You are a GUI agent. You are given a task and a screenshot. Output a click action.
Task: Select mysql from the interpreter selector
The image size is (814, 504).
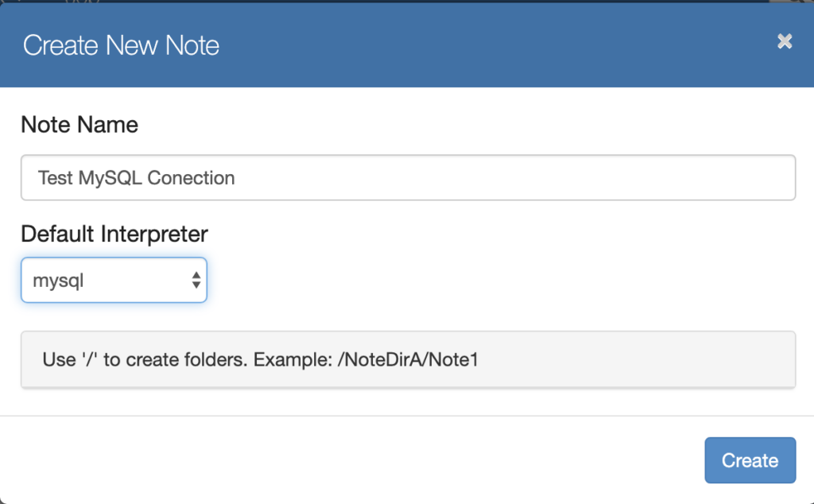coord(114,280)
